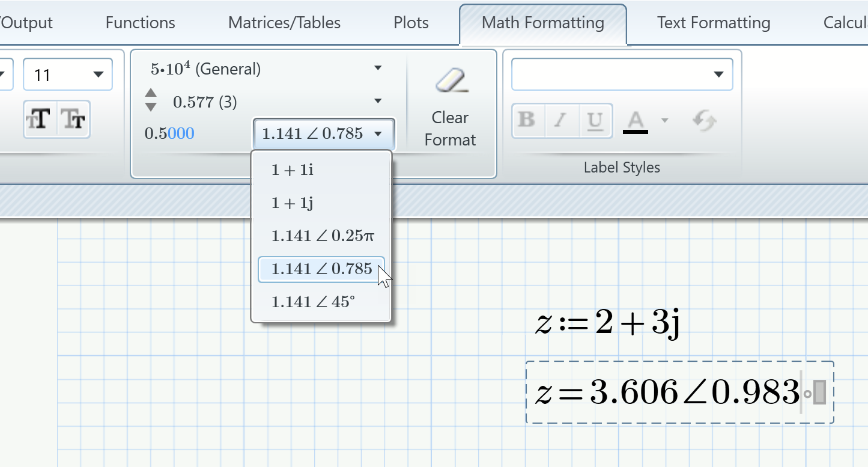Expand the Label Styles combo box

[x=719, y=74]
